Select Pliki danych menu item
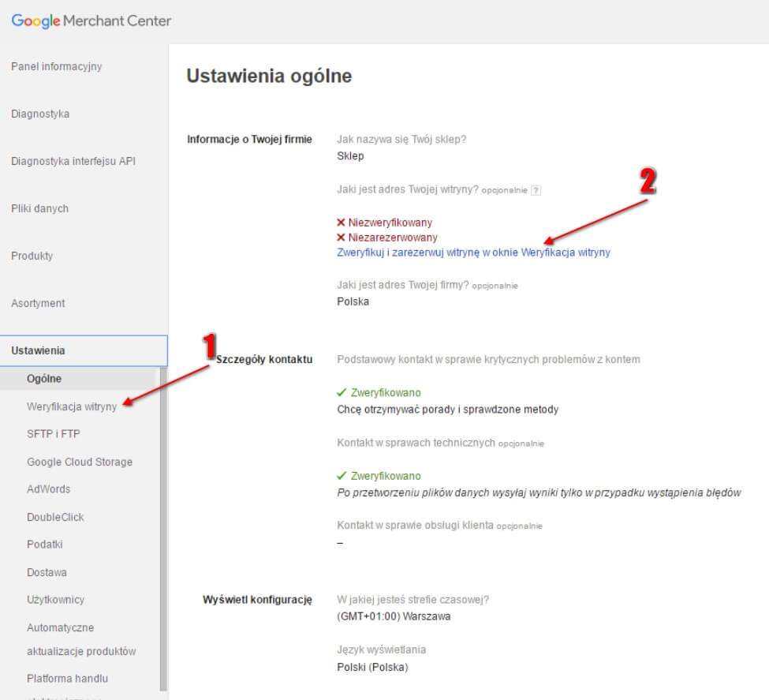The width and height of the screenshot is (769, 700). click(39, 208)
